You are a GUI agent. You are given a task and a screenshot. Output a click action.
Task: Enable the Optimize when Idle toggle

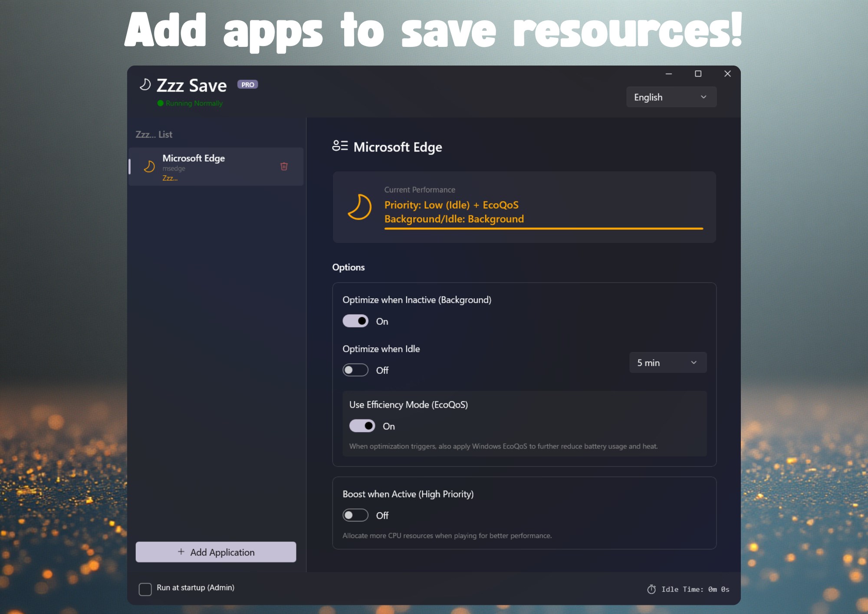click(355, 370)
